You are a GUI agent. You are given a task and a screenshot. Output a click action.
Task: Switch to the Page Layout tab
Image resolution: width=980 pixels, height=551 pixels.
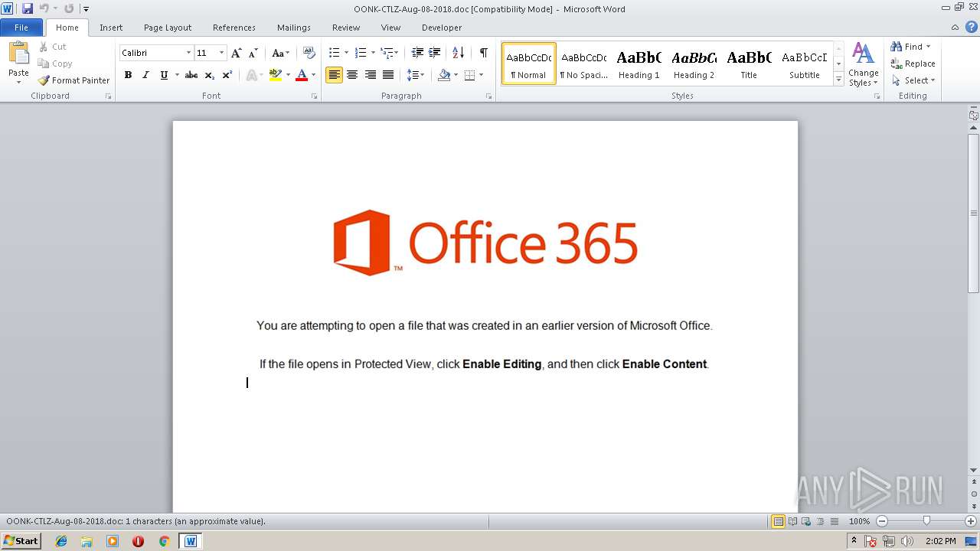[168, 28]
